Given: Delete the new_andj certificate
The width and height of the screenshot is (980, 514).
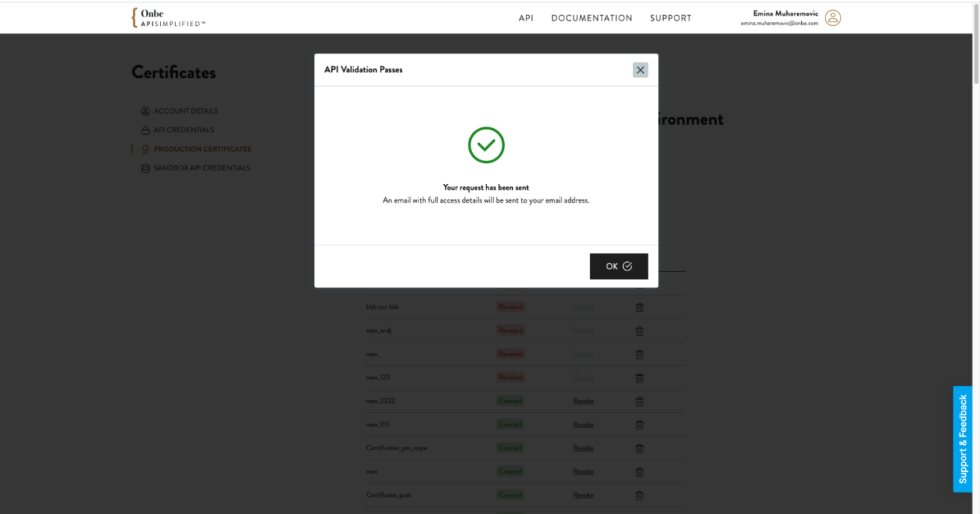Looking at the screenshot, I should pyautogui.click(x=640, y=331).
